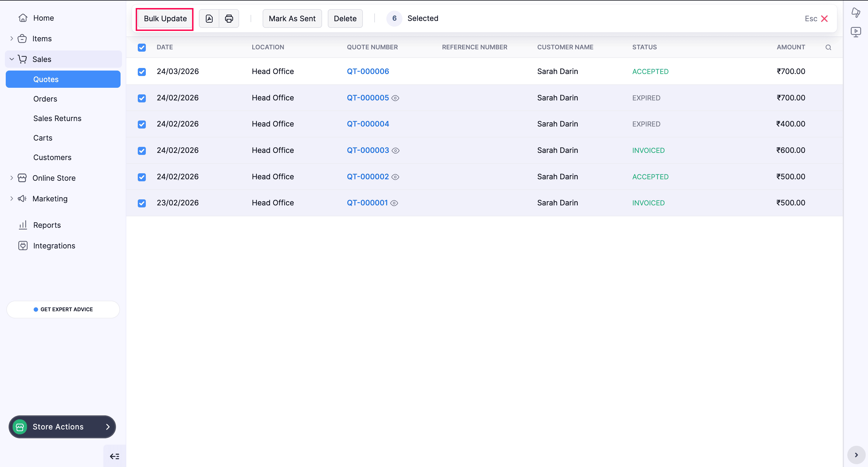Viewport: 868px width, 467px height.
Task: Close selection with the red X
Action: pos(824,19)
